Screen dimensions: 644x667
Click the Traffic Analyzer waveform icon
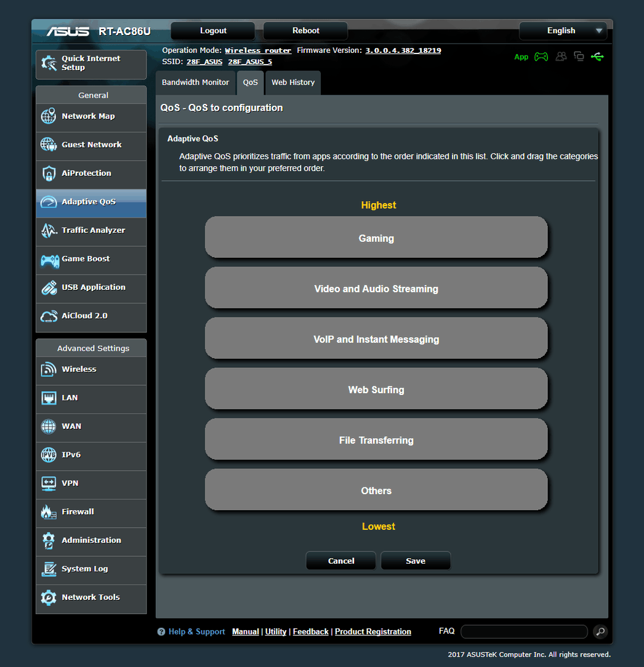(x=49, y=230)
